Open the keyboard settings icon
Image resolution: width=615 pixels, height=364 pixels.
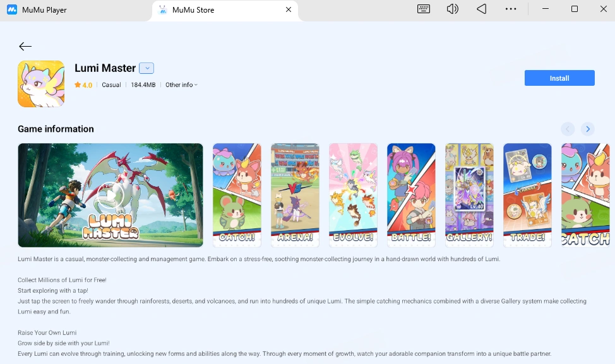pyautogui.click(x=424, y=9)
